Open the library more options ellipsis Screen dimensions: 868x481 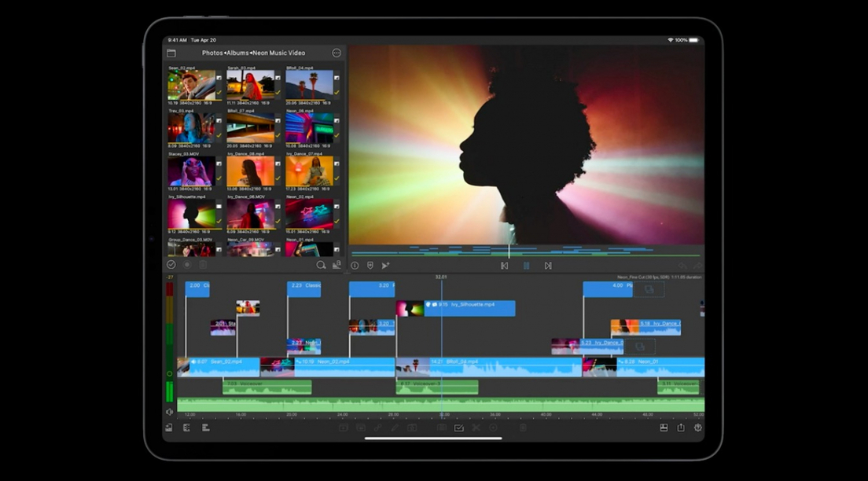coord(337,53)
